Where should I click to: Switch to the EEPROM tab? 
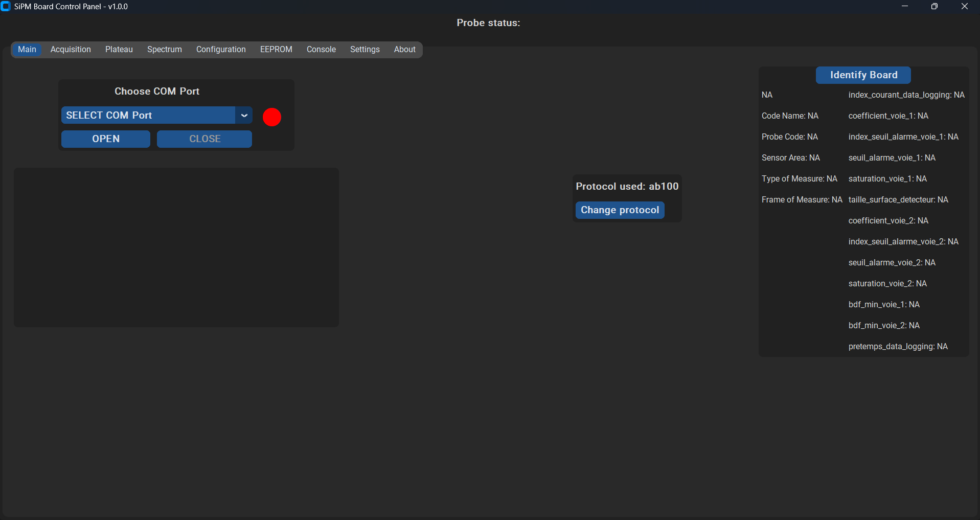point(276,50)
